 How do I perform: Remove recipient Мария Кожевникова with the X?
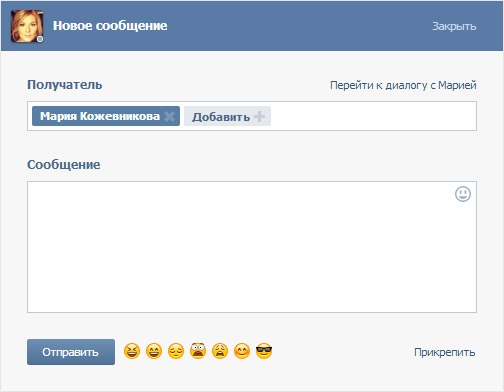pos(170,116)
